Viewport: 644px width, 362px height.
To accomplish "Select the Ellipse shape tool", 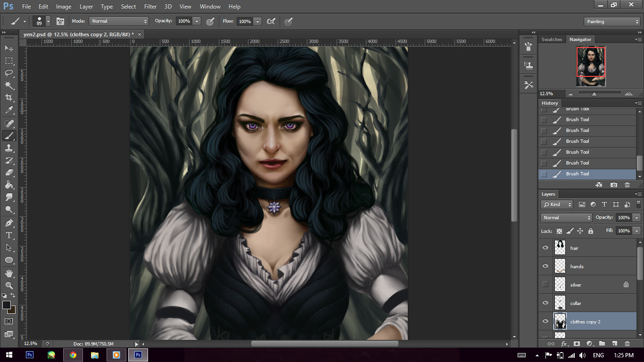I will coord(9,260).
